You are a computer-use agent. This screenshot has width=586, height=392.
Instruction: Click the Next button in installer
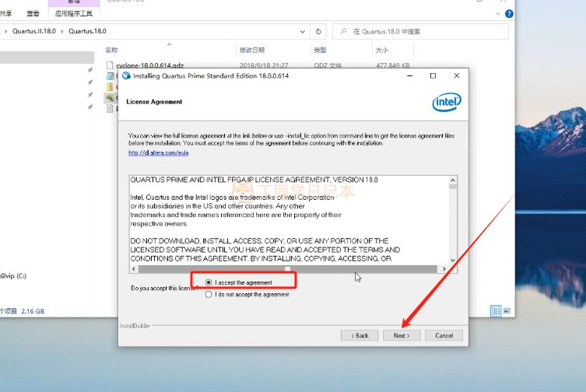coord(402,335)
